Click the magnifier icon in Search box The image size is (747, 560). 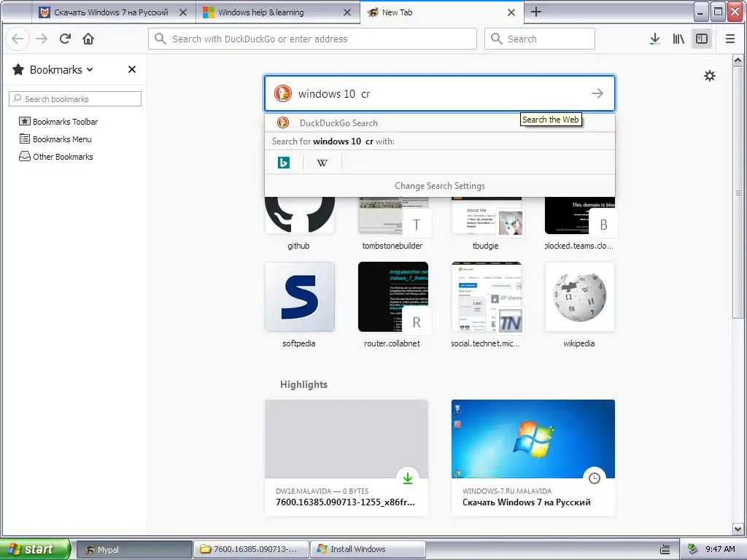tap(496, 39)
